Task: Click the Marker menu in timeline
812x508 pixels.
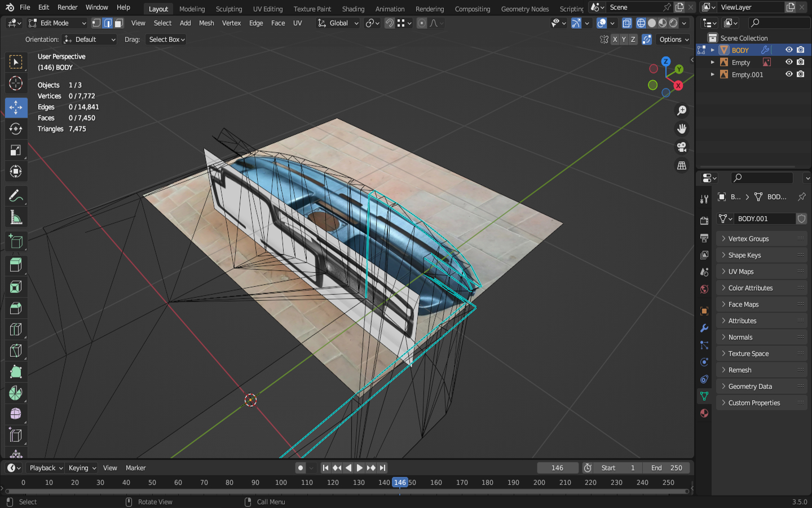Action: pos(136,468)
